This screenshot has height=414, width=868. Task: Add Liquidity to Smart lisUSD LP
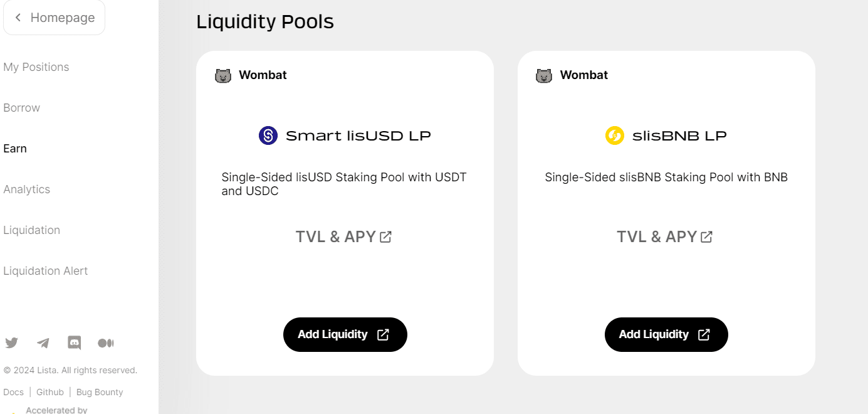pyautogui.click(x=345, y=334)
